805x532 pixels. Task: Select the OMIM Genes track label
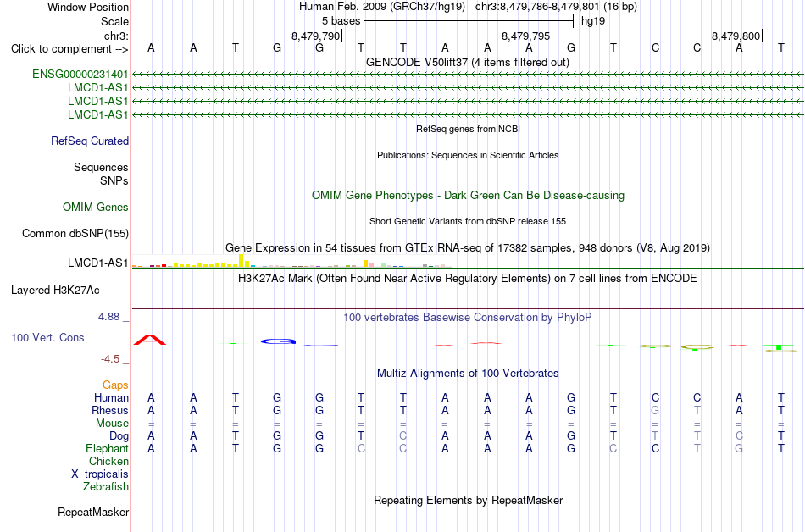pos(96,208)
